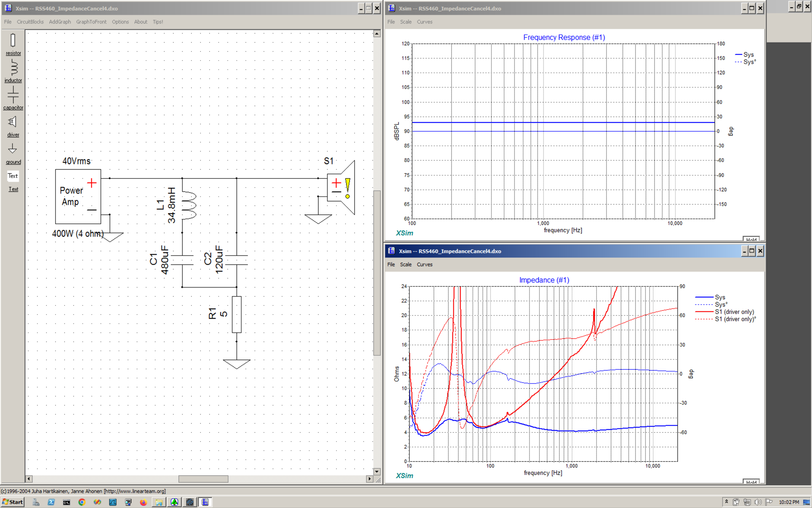Image resolution: width=812 pixels, height=508 pixels.
Task: Open Scale menu in Frequency Response window
Action: 406,22
